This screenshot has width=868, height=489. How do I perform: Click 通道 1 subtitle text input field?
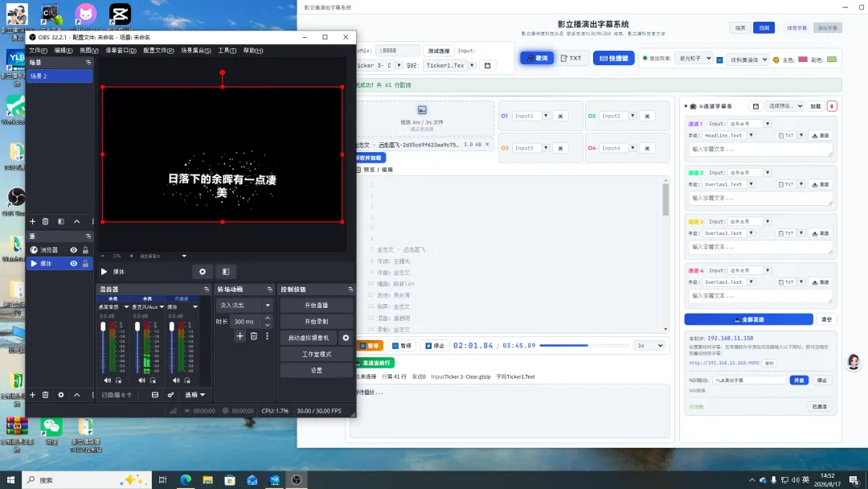760,150
